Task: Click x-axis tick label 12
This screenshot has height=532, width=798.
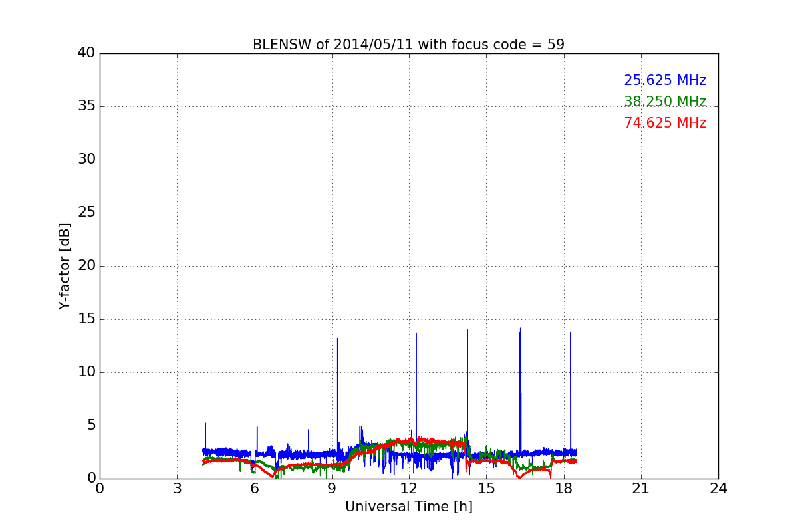Action: pos(409,488)
